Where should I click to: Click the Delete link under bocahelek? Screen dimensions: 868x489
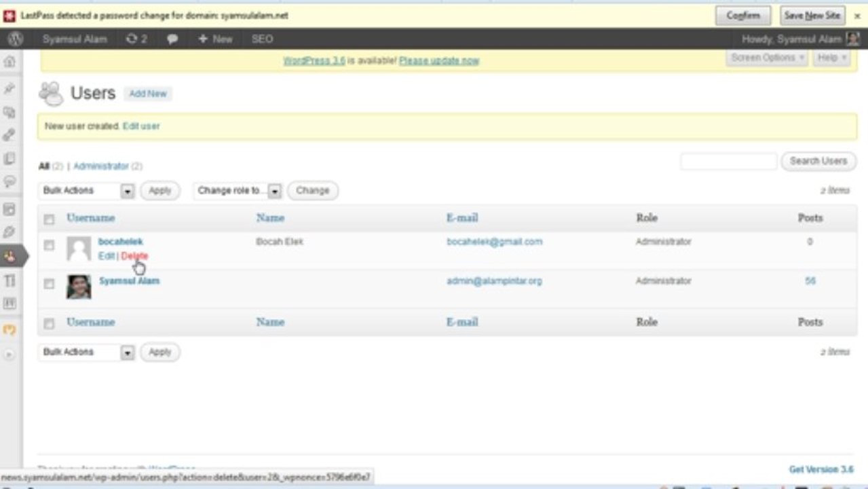pyautogui.click(x=134, y=256)
